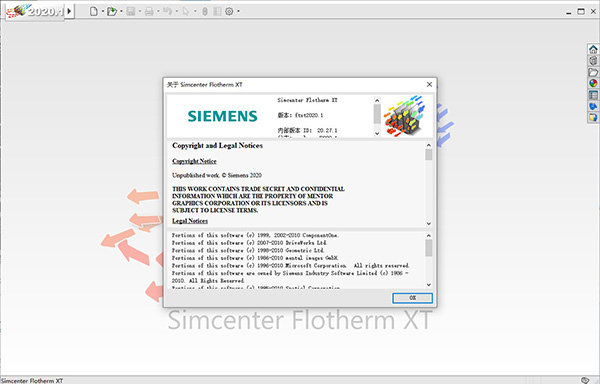
Task: Click the Portions of this software DriveWorks Ltd line
Action: [x=249, y=243]
